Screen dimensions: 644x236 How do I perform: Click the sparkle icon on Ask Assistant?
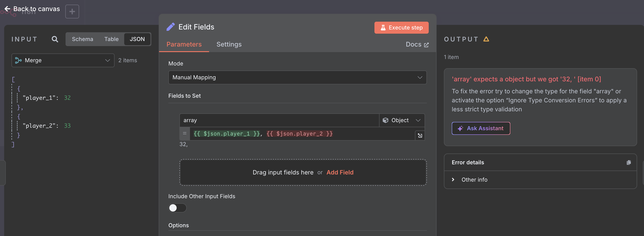[x=460, y=128]
